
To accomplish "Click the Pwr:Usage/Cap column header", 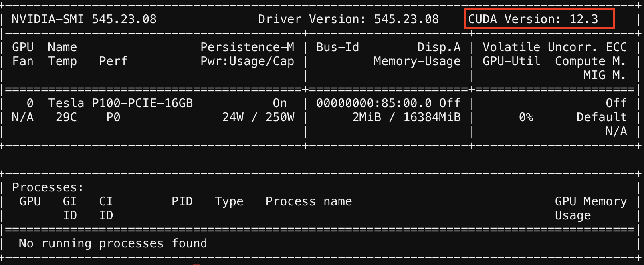I will [247, 61].
